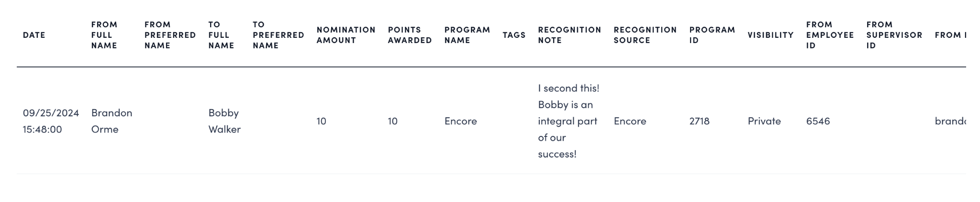
Task: Select the Brandon Orme name cell
Action: pos(111,121)
